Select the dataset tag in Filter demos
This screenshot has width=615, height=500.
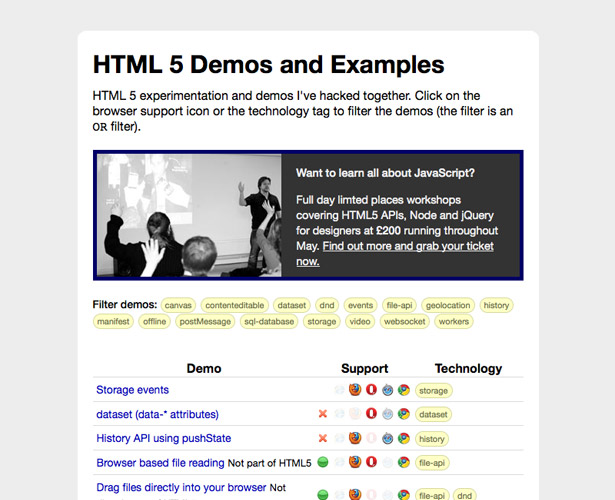pyautogui.click(x=292, y=305)
